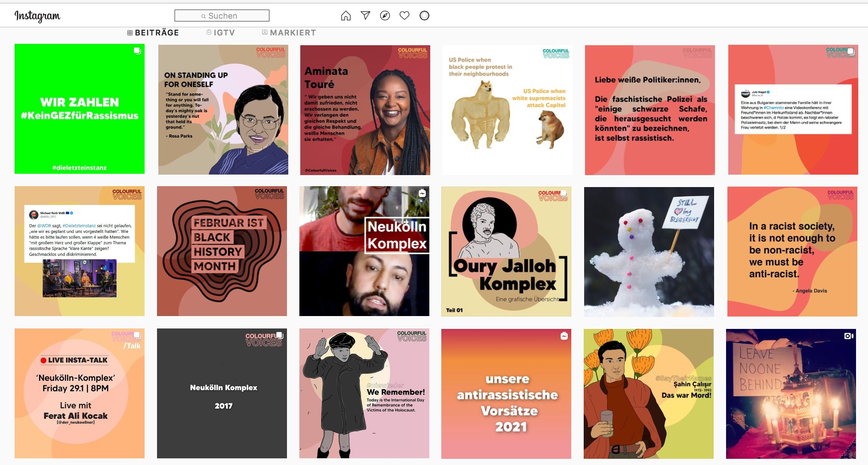This screenshot has width=868, height=465.
Task: Click video camera icon on Leave Noone Behind post
Action: coord(849,336)
